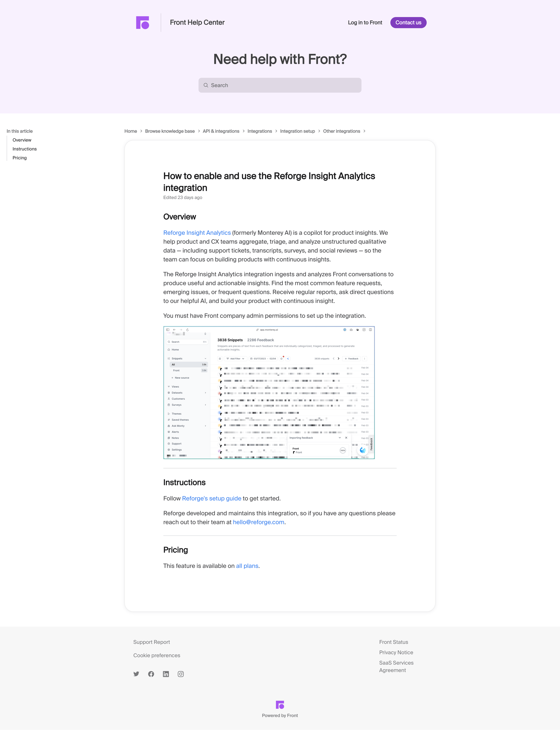Click the 'Need help with Front?' heading
Image resolution: width=560 pixels, height=730 pixels.
pos(280,59)
